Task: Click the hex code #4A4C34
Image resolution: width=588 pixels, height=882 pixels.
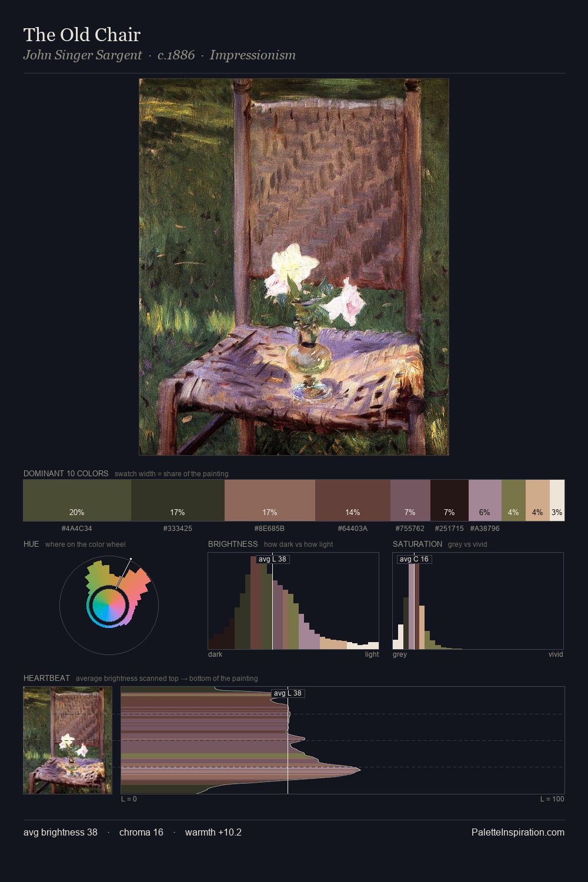Action: tap(77, 529)
